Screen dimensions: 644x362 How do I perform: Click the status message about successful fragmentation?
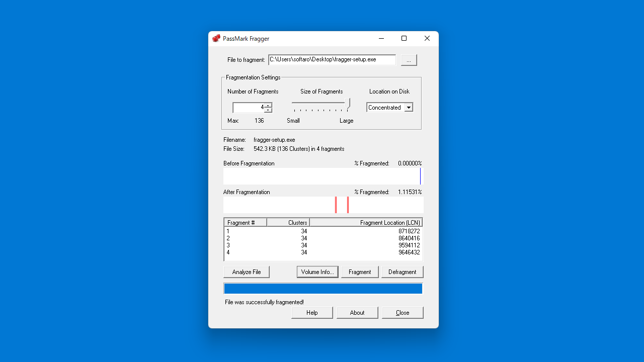pos(264,302)
